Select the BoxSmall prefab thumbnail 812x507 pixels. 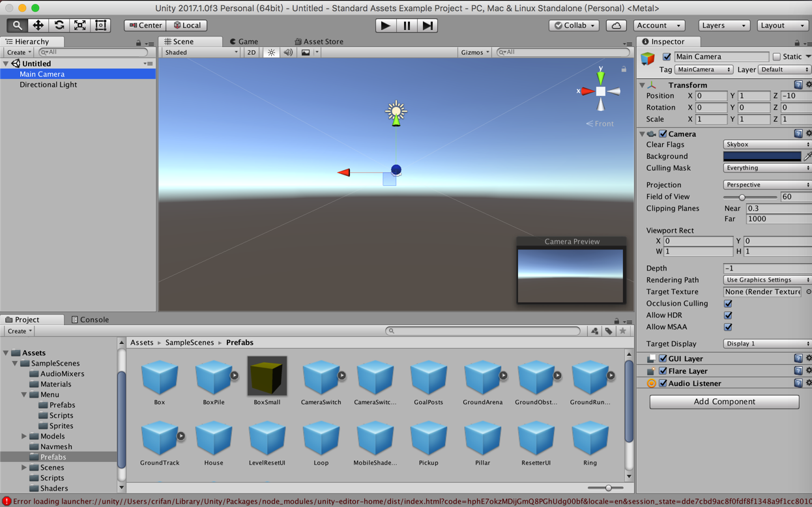pyautogui.click(x=267, y=376)
